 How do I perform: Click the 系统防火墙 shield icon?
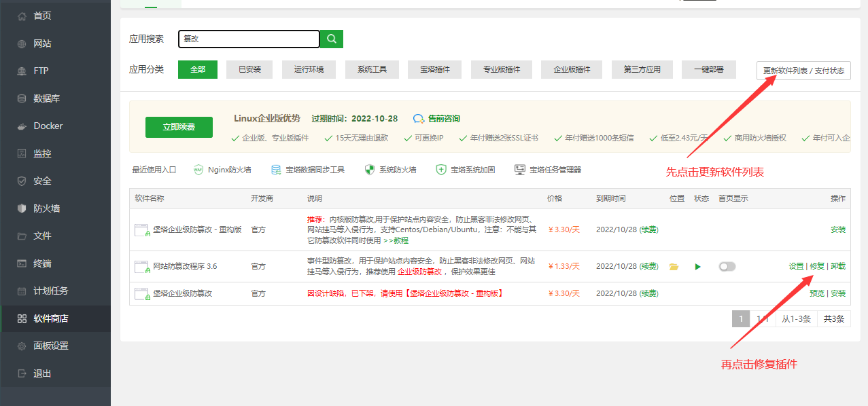pyautogui.click(x=370, y=170)
